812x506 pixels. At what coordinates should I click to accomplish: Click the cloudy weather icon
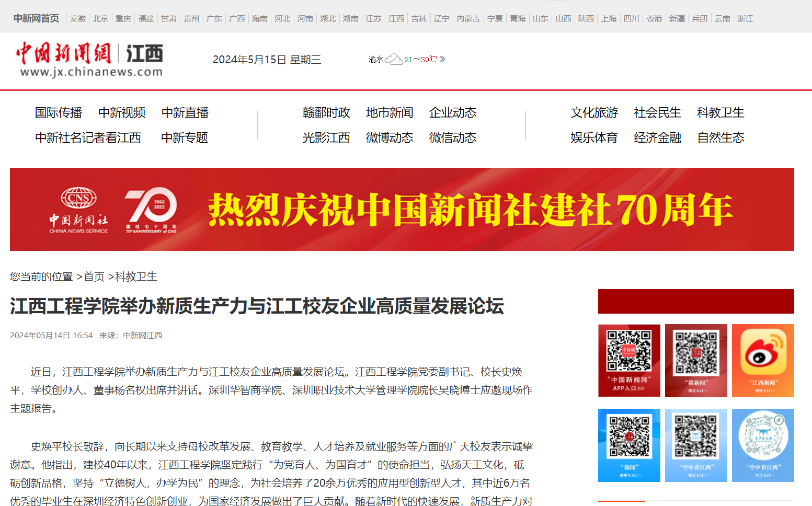pos(393,59)
